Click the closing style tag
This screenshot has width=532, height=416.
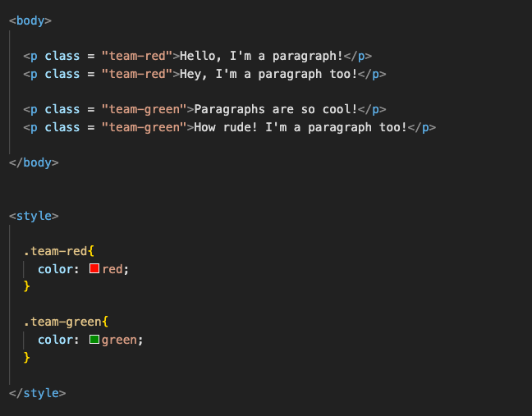(37, 393)
